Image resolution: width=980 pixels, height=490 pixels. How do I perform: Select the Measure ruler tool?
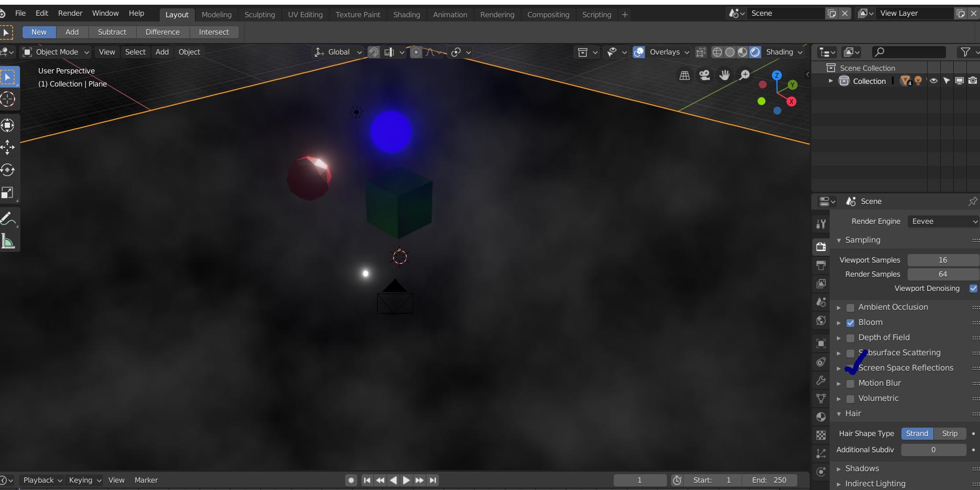coord(8,241)
